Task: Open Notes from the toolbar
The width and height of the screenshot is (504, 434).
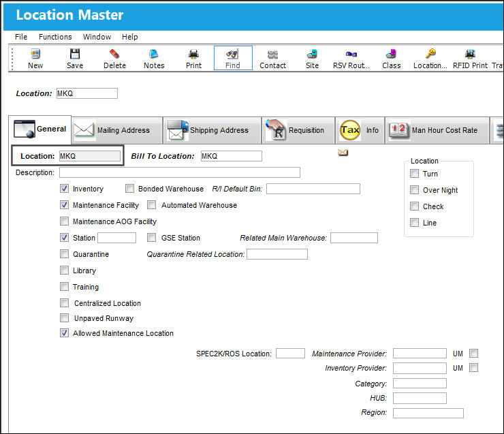Action: (154, 59)
